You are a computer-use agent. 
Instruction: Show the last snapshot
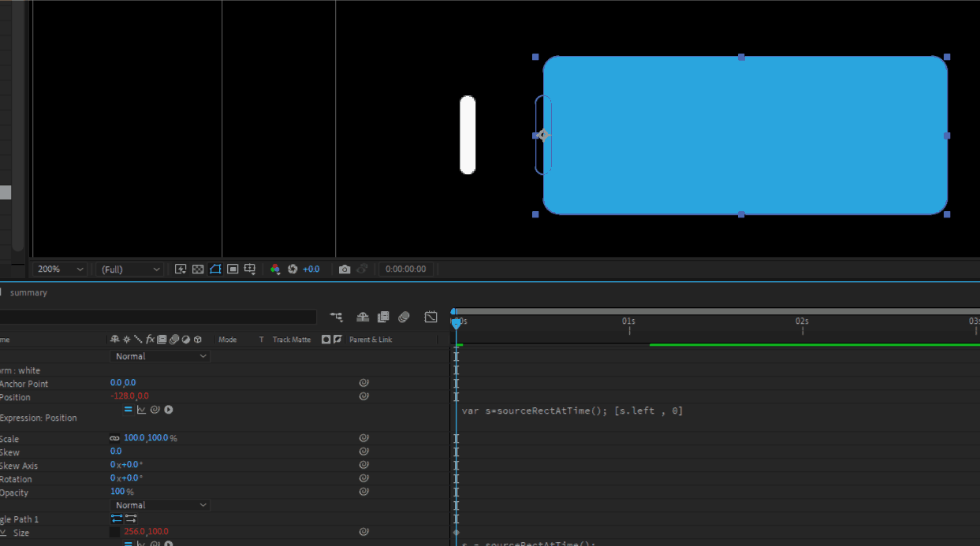(360, 269)
